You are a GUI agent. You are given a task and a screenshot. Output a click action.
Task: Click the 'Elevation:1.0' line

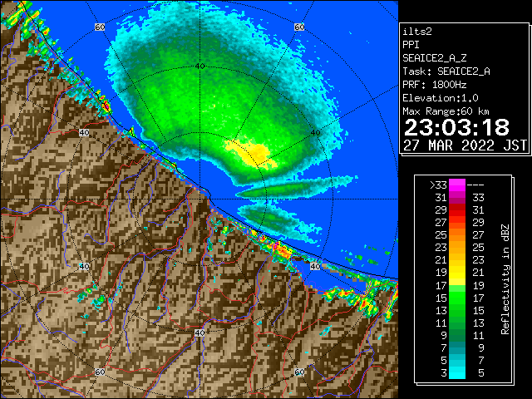click(x=441, y=98)
